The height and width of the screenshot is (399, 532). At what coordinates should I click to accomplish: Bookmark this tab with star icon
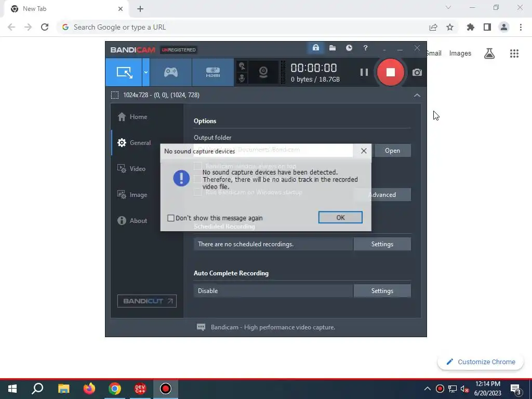coord(450,27)
